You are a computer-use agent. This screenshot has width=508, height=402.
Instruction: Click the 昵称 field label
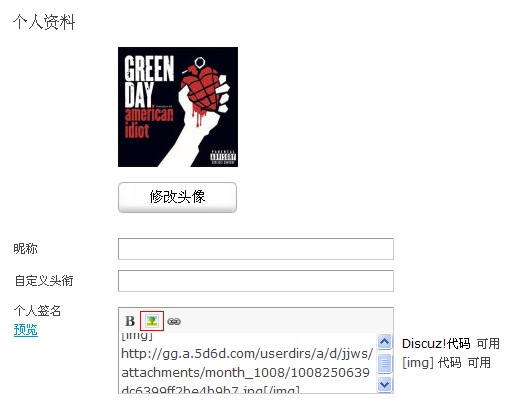click(x=25, y=249)
